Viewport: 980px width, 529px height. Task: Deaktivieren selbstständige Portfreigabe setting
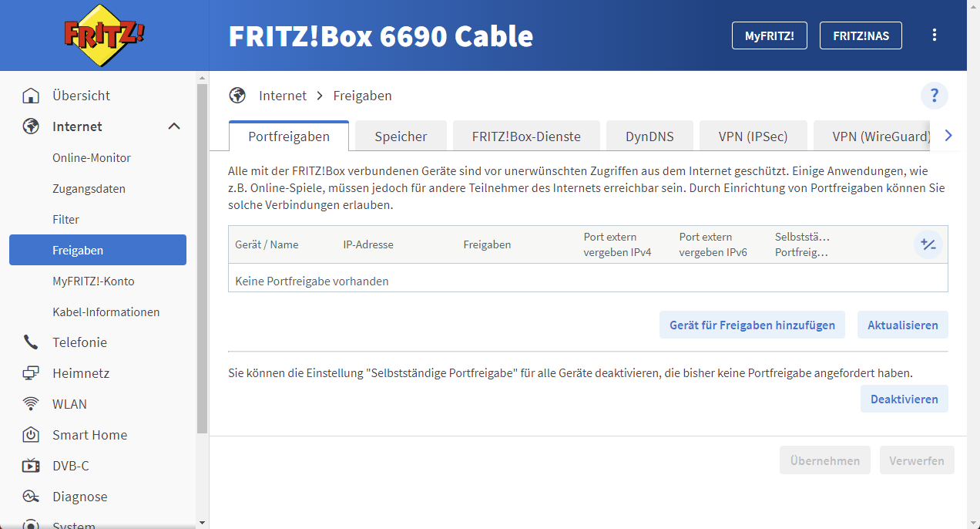pos(904,399)
